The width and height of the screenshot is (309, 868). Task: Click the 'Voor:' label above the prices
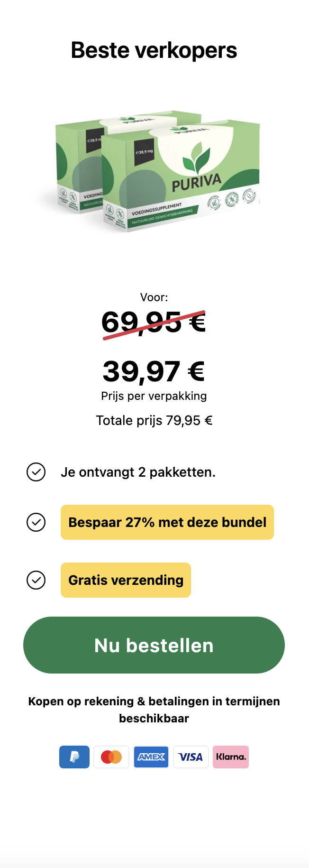tap(154, 297)
